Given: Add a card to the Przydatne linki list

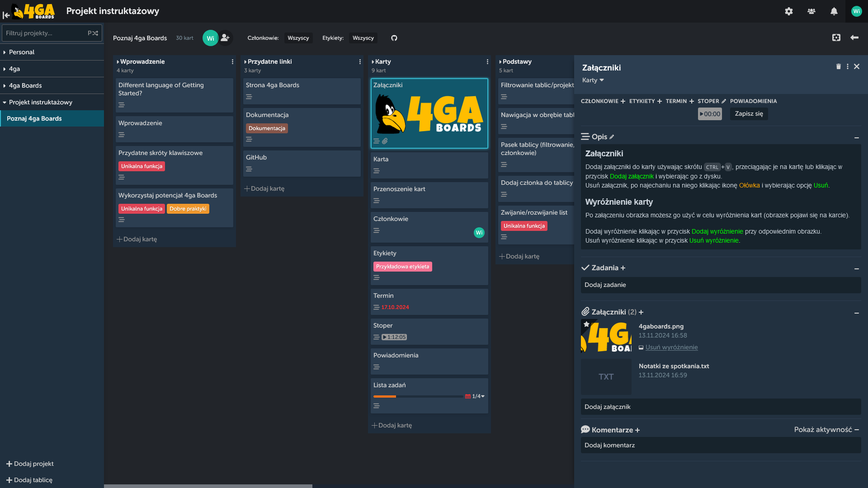Looking at the screenshot, I should click(264, 188).
